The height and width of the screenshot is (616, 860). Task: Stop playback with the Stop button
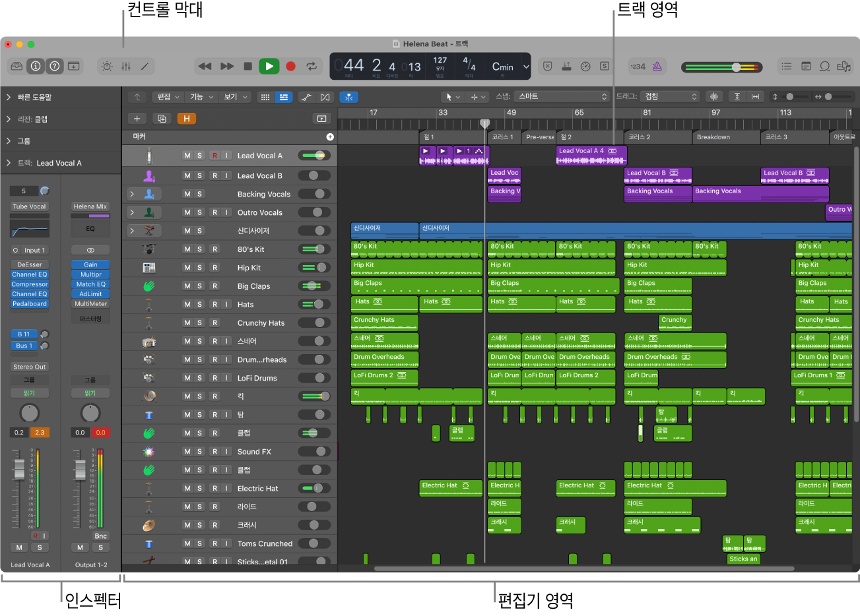pyautogui.click(x=248, y=66)
